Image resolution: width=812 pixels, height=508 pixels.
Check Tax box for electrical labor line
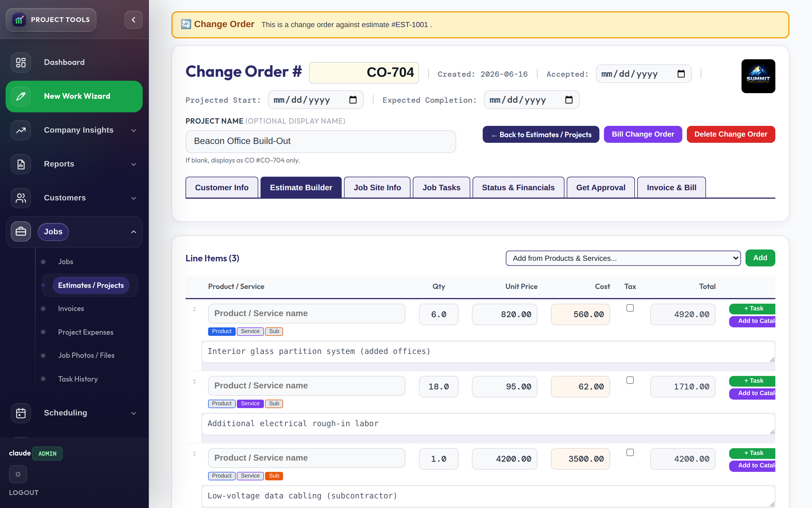pyautogui.click(x=630, y=380)
